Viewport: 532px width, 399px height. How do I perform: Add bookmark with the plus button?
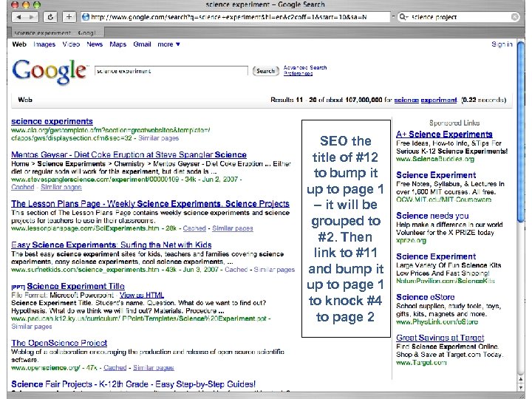tap(69, 17)
